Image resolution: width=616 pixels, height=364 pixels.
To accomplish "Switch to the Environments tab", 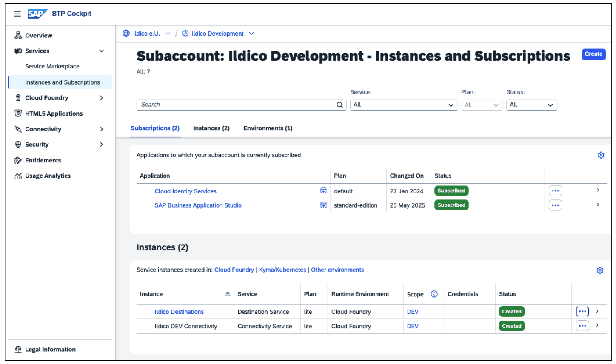I will [268, 128].
